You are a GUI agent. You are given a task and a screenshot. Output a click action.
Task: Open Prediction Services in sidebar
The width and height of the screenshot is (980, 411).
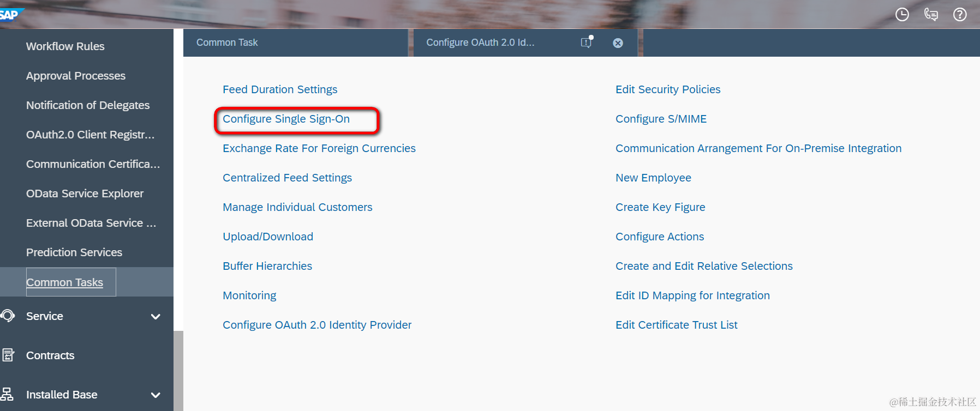[74, 252]
